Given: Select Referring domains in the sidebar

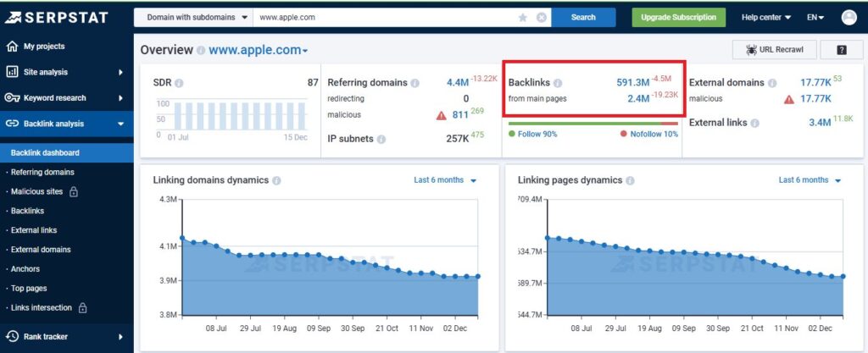Looking at the screenshot, I should point(42,173).
